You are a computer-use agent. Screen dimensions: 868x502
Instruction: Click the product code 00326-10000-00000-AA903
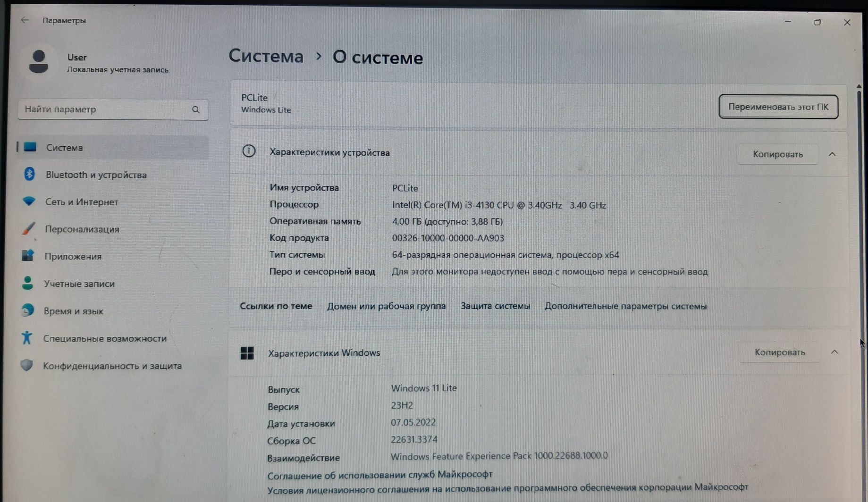point(448,238)
